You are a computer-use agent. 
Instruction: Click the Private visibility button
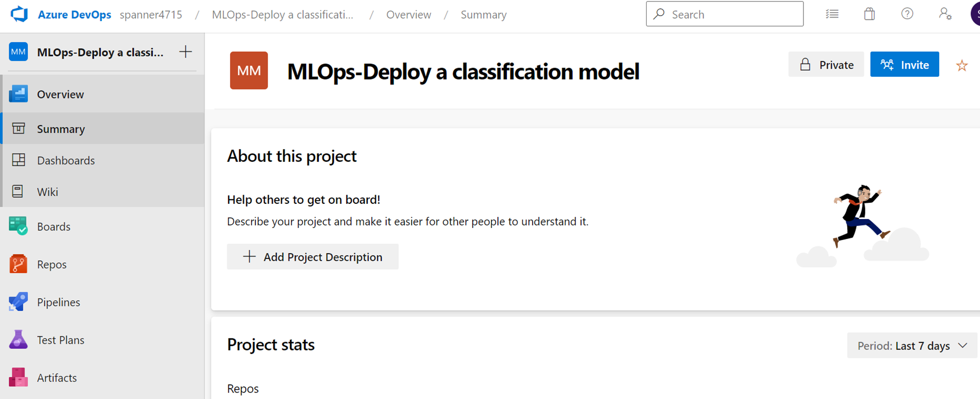(826, 65)
